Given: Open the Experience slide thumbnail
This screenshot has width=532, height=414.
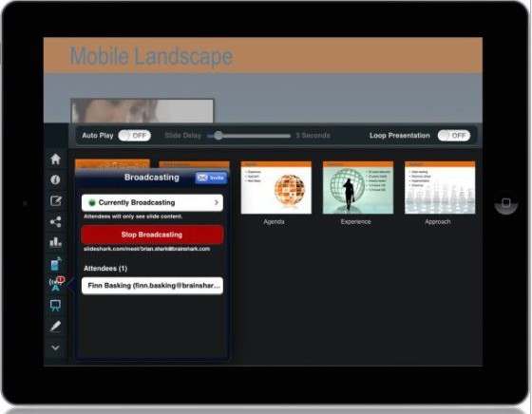Looking at the screenshot, I should [x=358, y=188].
